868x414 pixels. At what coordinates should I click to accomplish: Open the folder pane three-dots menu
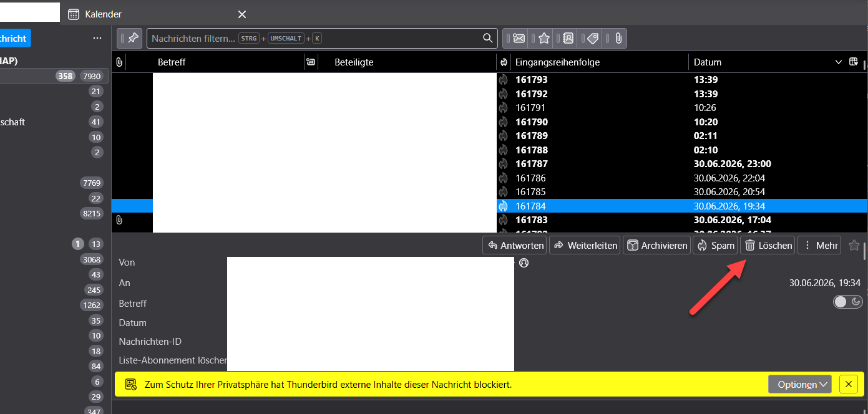pos(97,38)
